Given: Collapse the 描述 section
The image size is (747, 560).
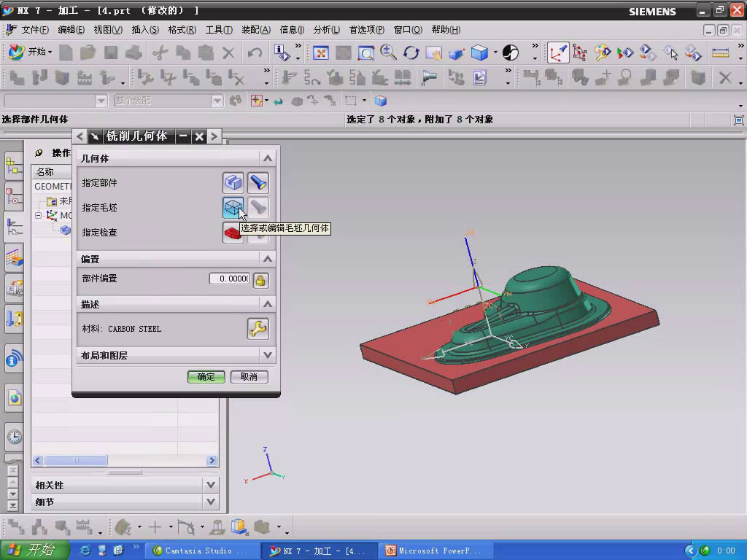Looking at the screenshot, I should (x=268, y=304).
